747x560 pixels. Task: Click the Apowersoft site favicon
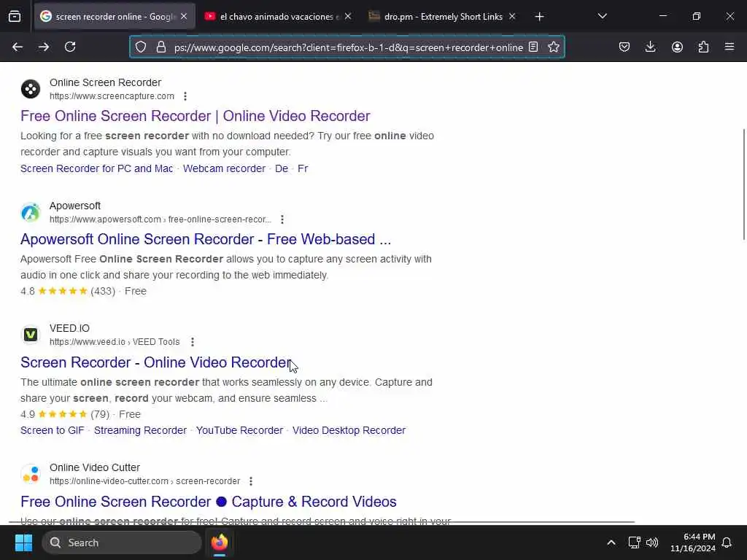pos(31,212)
